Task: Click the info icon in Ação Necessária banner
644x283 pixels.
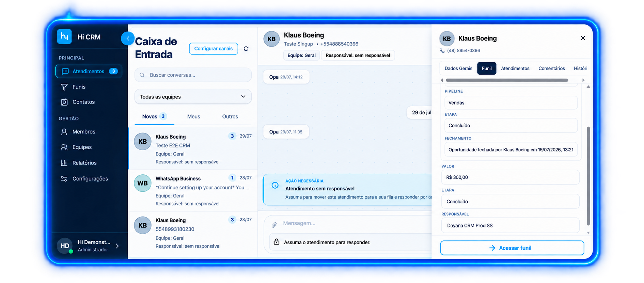Action: [275, 185]
